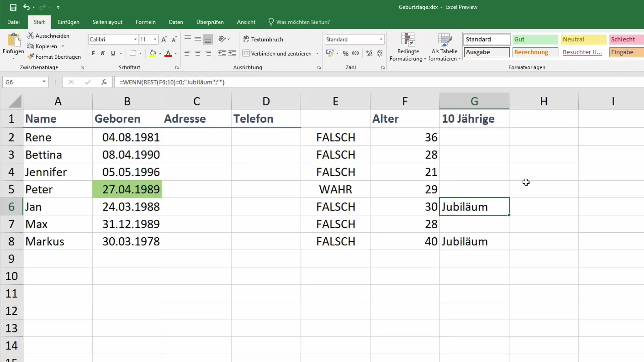Select cell with 27.04.1989
644x362 pixels.
(127, 189)
